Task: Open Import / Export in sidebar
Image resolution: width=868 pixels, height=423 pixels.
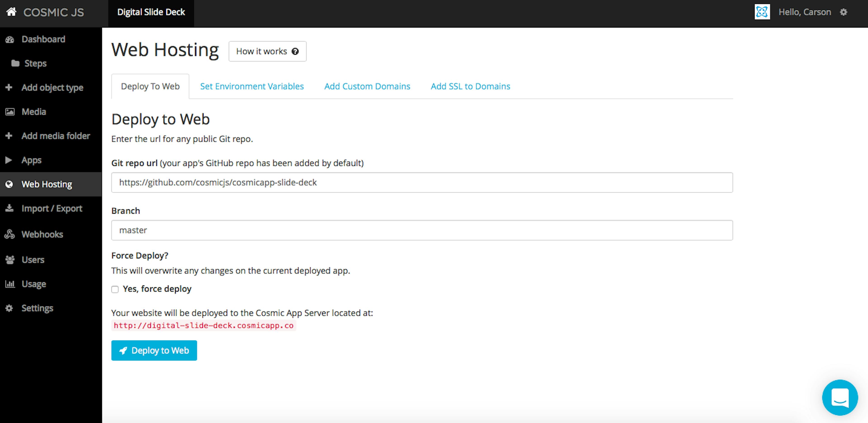Action: [51, 208]
